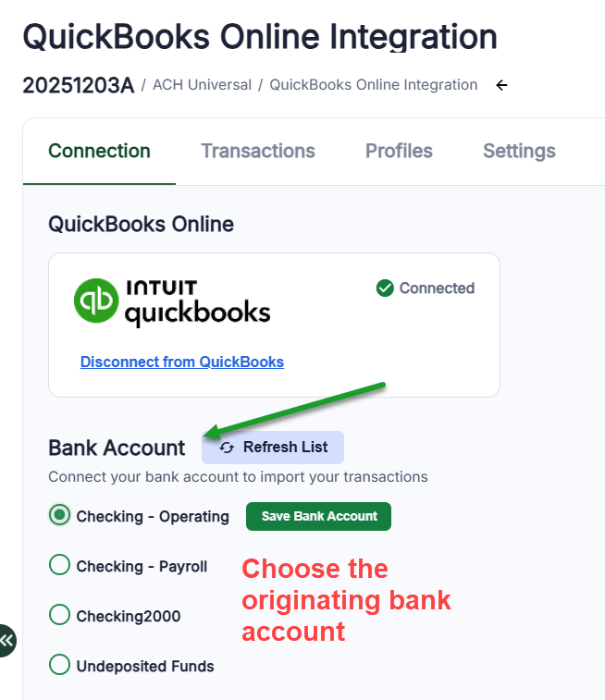Open the Connection tab

pos(99,151)
